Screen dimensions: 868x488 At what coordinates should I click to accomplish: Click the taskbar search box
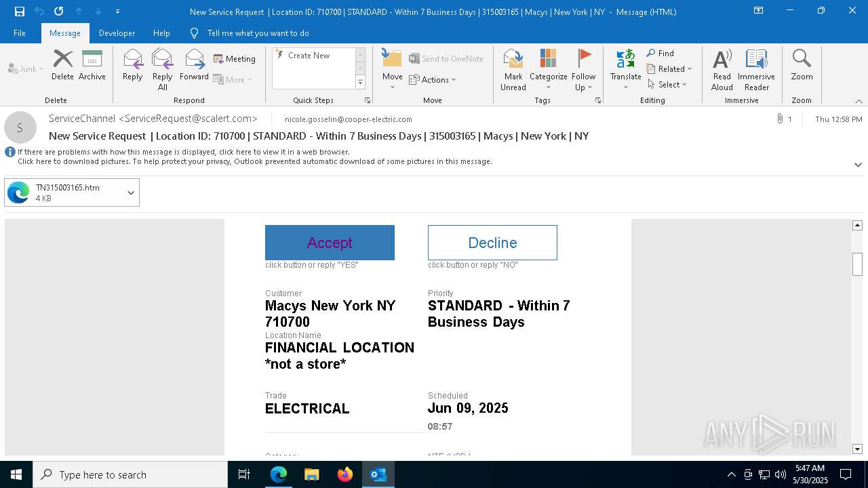coord(130,474)
